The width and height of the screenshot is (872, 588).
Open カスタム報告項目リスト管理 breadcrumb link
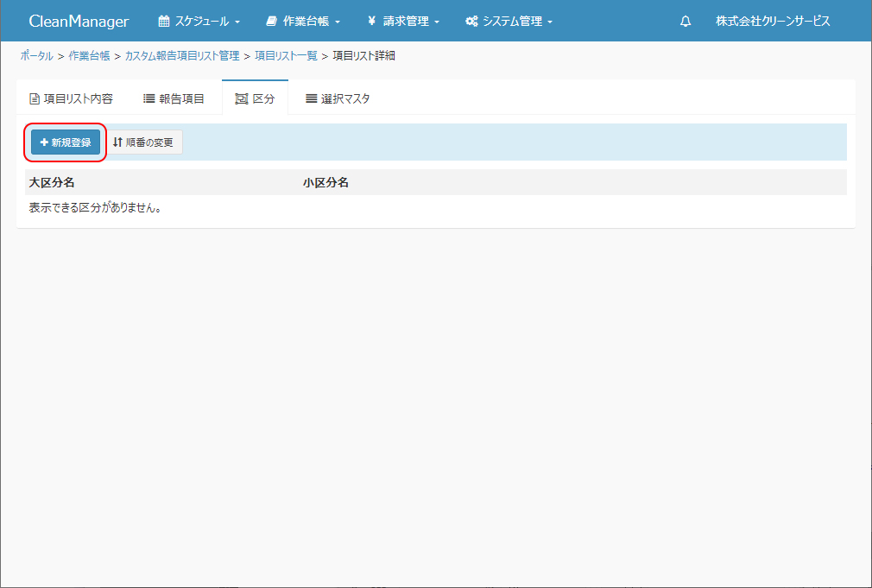[182, 56]
